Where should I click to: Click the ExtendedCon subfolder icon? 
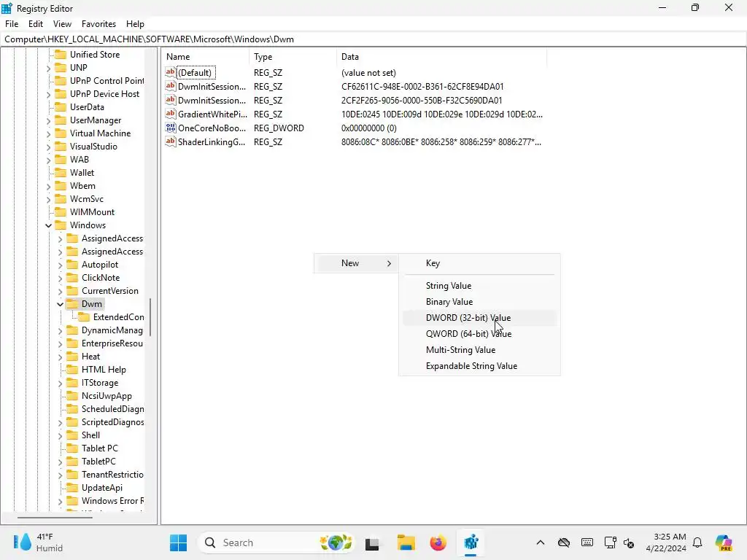tap(84, 316)
